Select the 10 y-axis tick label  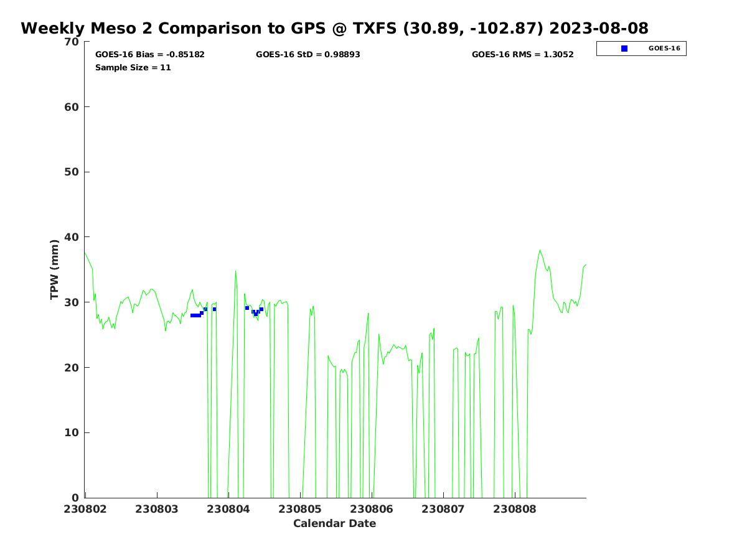(x=72, y=433)
